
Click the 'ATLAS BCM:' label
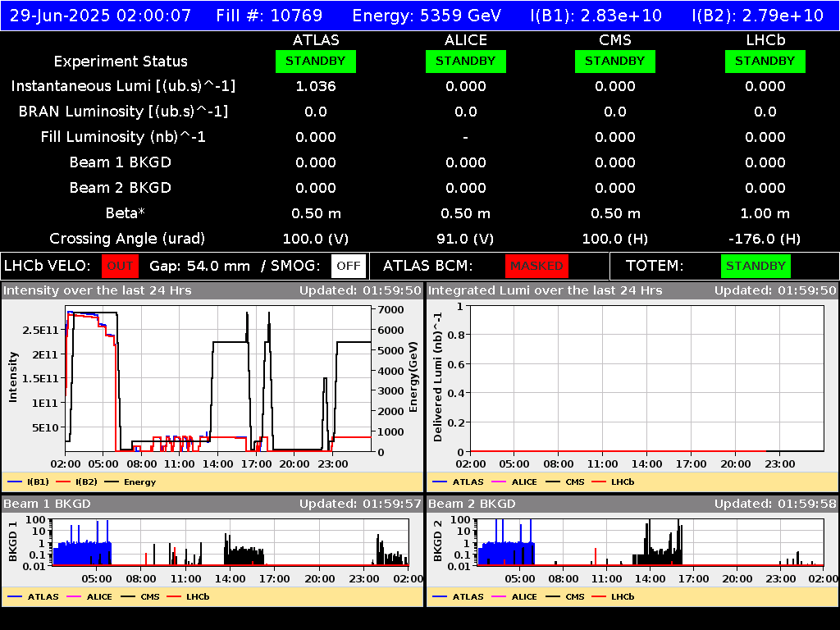428,267
